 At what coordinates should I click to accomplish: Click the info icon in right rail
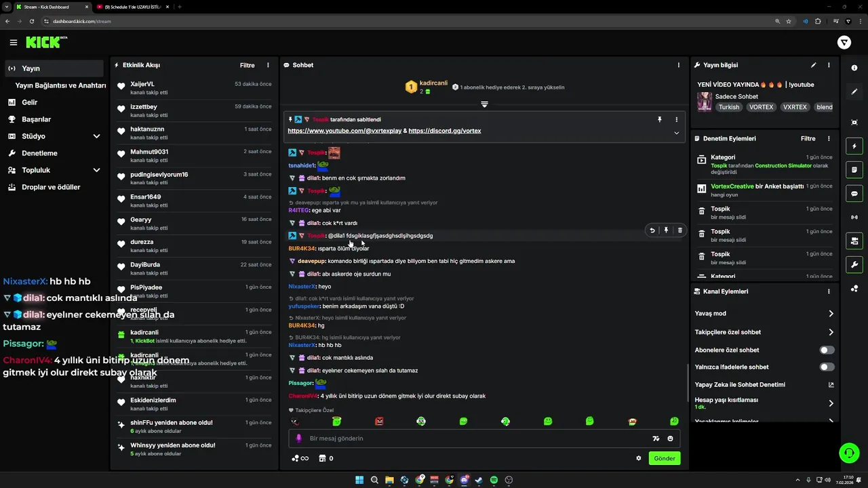tap(854, 68)
